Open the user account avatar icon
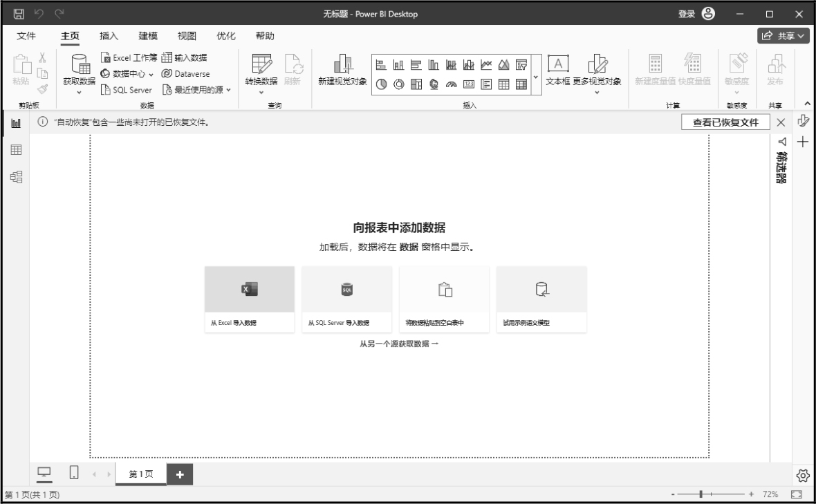 coord(708,14)
